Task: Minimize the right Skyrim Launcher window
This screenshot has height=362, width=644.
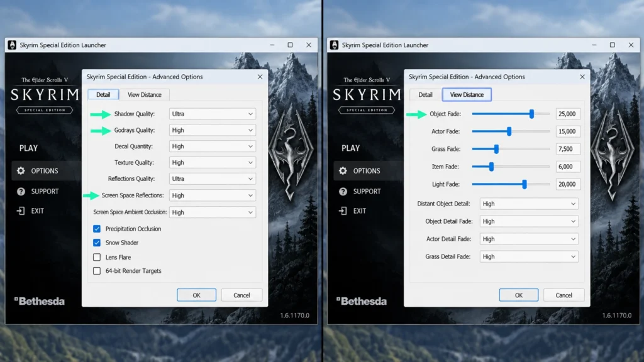Action: (x=594, y=45)
